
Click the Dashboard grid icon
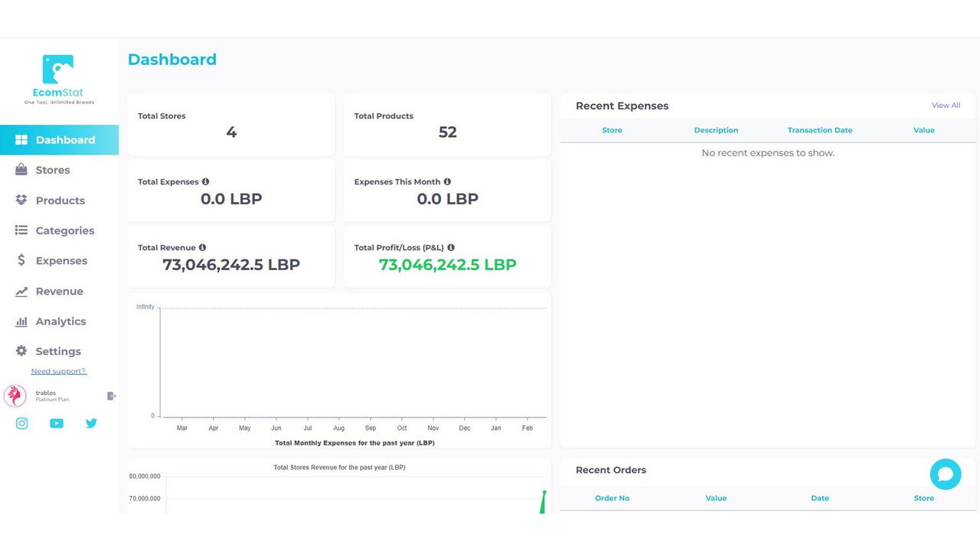pyautogui.click(x=21, y=140)
